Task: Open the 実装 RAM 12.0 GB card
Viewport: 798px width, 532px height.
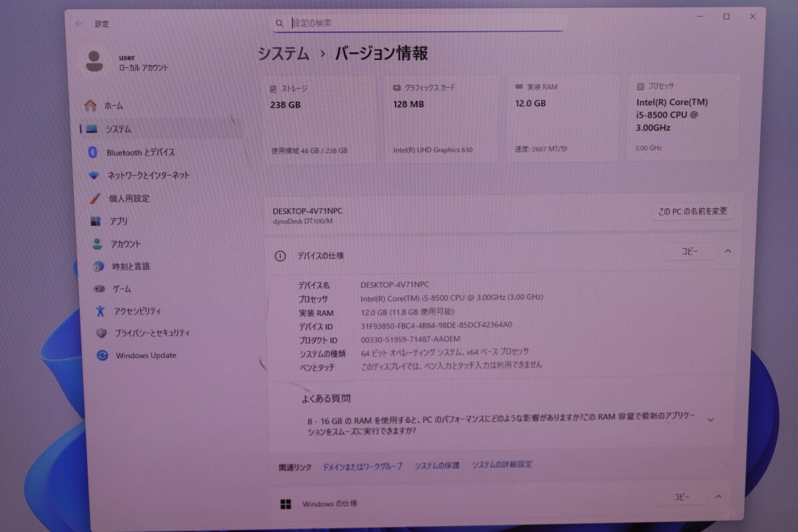Action: coord(563,117)
